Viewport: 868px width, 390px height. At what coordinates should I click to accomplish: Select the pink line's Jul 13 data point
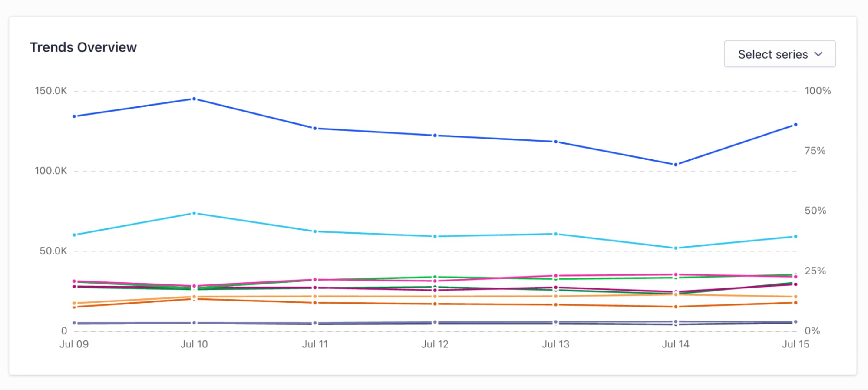click(x=555, y=275)
